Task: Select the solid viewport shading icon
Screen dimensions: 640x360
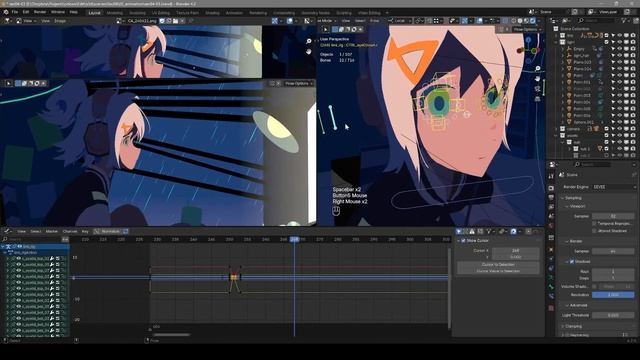Action: 520,20
